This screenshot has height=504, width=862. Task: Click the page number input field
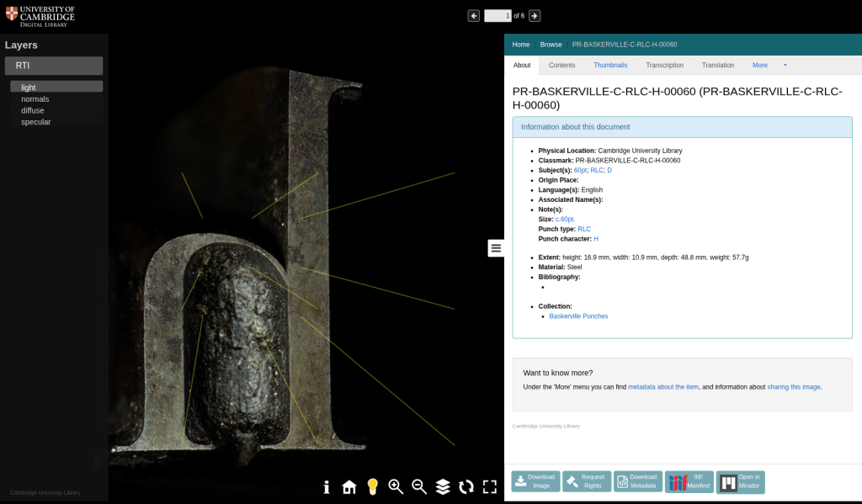coord(498,16)
